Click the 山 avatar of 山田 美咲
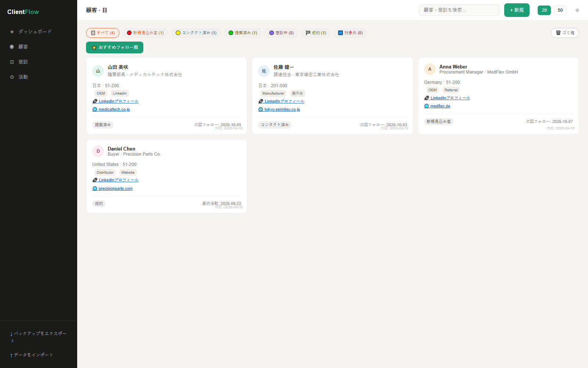The height and width of the screenshot is (368, 588). [x=98, y=71]
